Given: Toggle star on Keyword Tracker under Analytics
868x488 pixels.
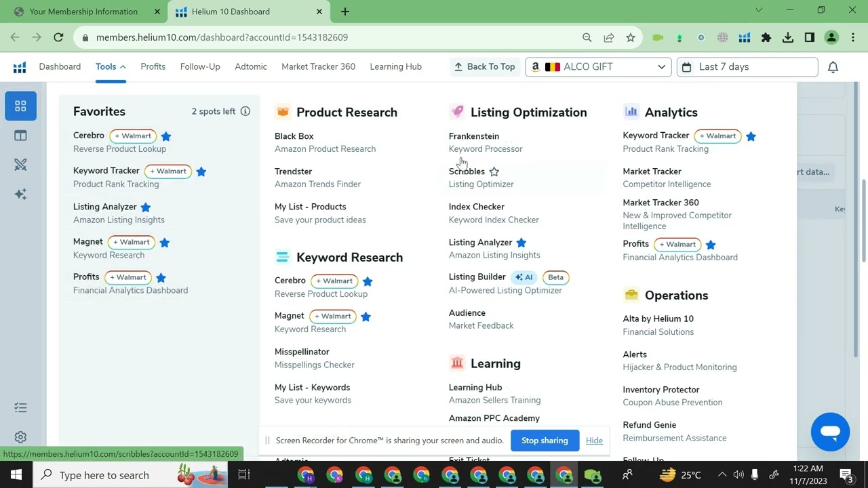Looking at the screenshot, I should pyautogui.click(x=751, y=136).
